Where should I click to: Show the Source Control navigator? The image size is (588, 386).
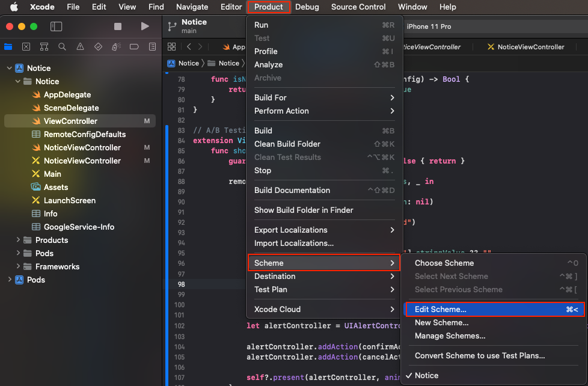point(26,47)
